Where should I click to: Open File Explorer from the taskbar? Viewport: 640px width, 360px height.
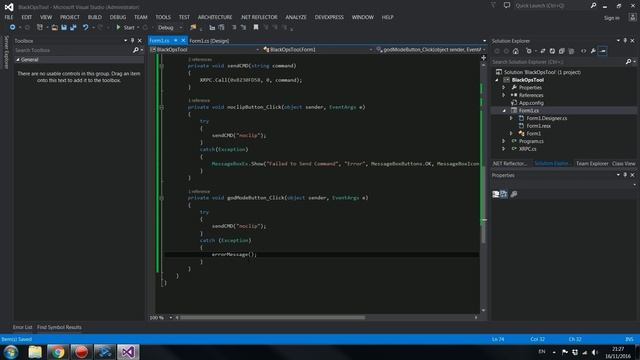(x=35, y=352)
